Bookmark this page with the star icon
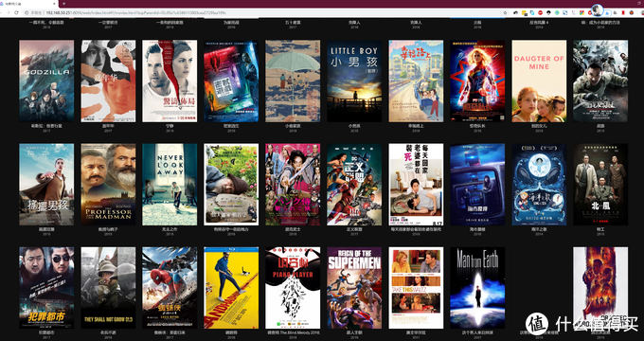Screen dimensions: 644x341 click(505, 12)
